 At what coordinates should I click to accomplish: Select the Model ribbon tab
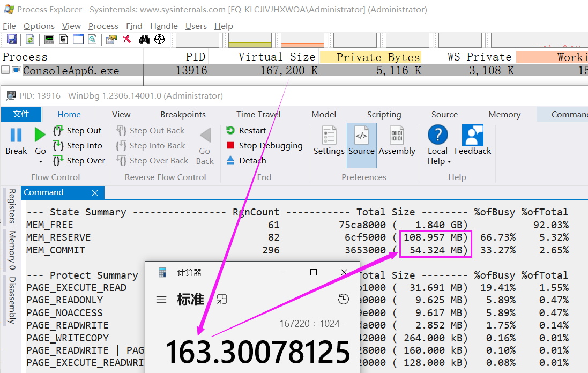pyautogui.click(x=324, y=114)
